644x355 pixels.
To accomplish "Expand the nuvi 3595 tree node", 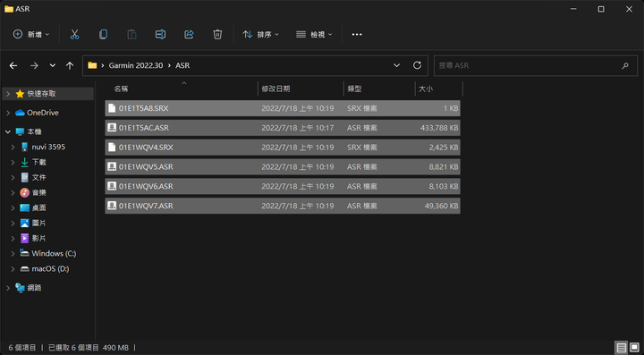I will click(13, 147).
